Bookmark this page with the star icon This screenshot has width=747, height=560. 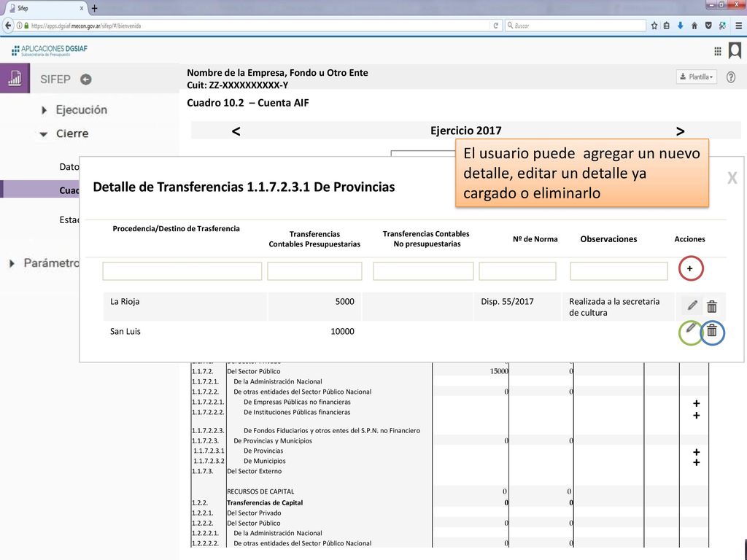point(654,26)
